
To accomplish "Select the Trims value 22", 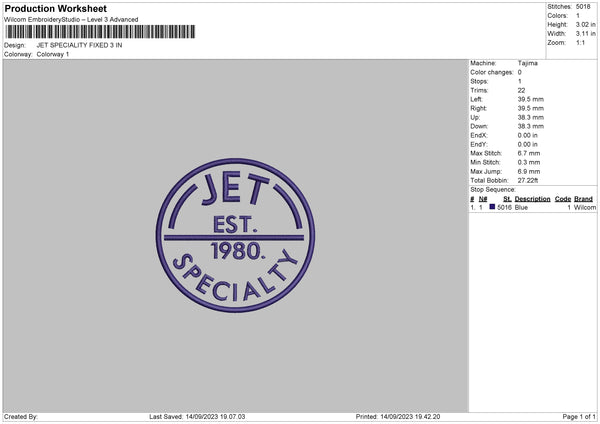I will pyautogui.click(x=521, y=90).
